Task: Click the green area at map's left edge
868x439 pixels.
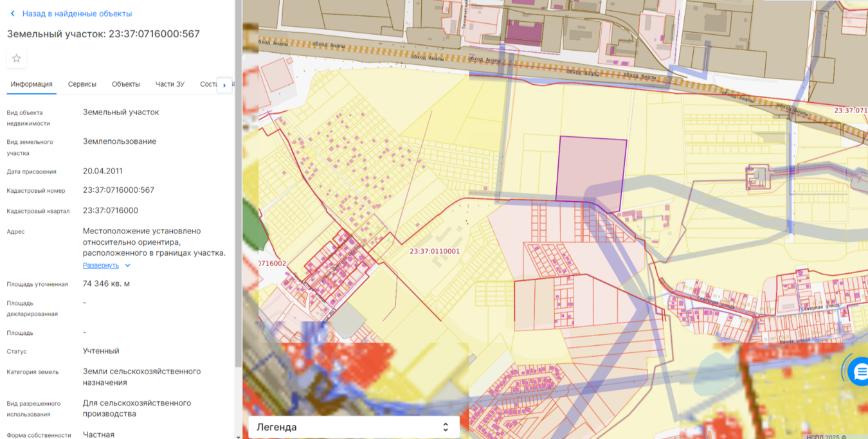Action: pos(251,225)
